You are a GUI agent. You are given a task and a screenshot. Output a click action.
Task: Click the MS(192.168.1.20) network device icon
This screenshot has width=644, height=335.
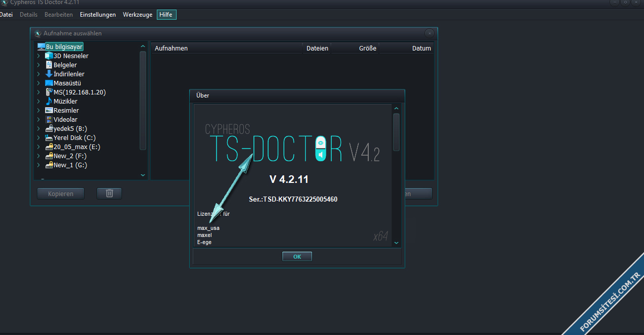point(49,92)
